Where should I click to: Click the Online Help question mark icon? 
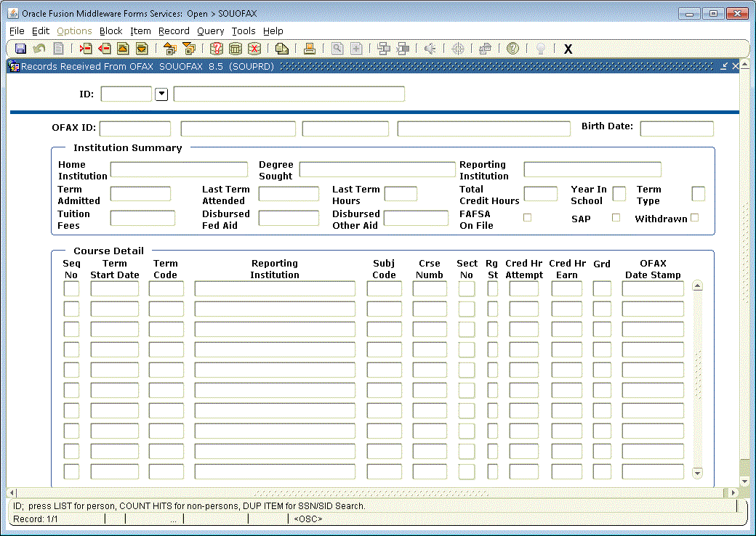(x=512, y=49)
